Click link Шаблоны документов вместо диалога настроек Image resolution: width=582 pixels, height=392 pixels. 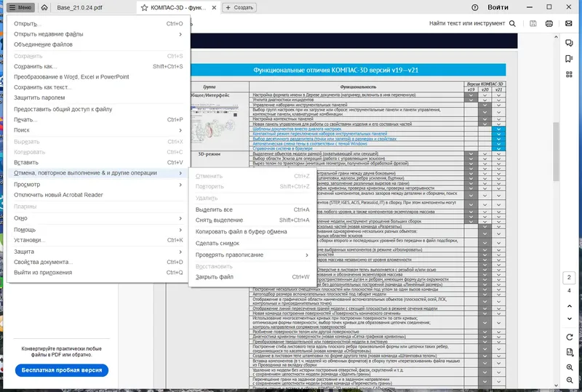[x=297, y=129]
